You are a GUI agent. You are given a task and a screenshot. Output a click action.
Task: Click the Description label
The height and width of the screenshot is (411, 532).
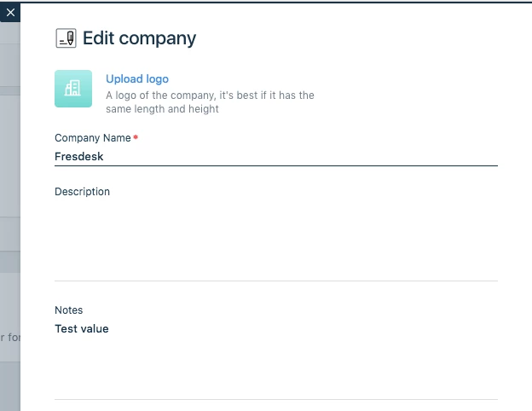(x=82, y=191)
